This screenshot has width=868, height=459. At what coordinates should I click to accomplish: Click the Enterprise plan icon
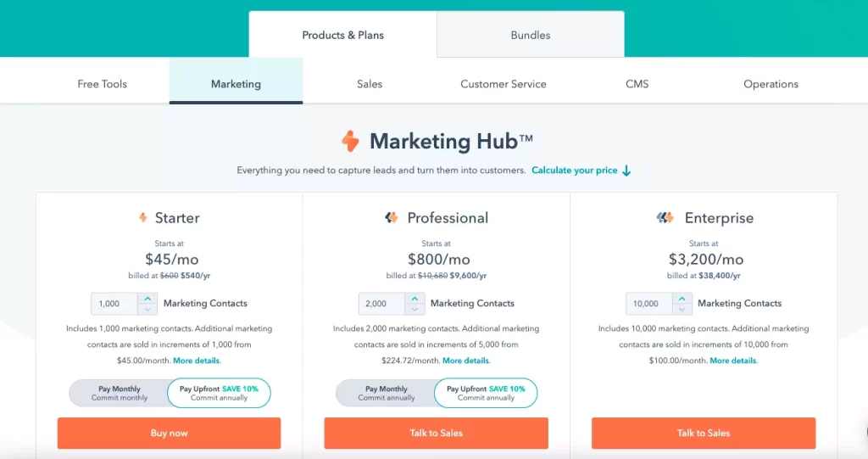[x=665, y=218]
